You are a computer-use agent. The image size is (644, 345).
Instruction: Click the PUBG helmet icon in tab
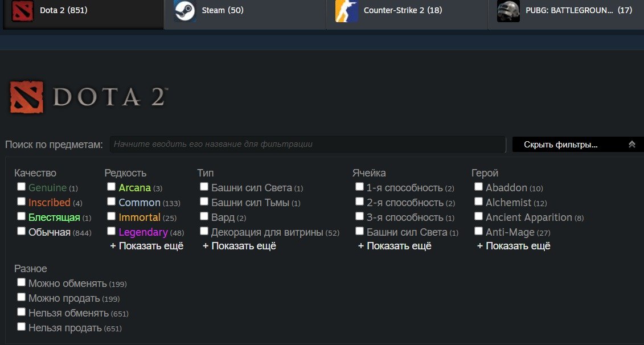click(508, 11)
